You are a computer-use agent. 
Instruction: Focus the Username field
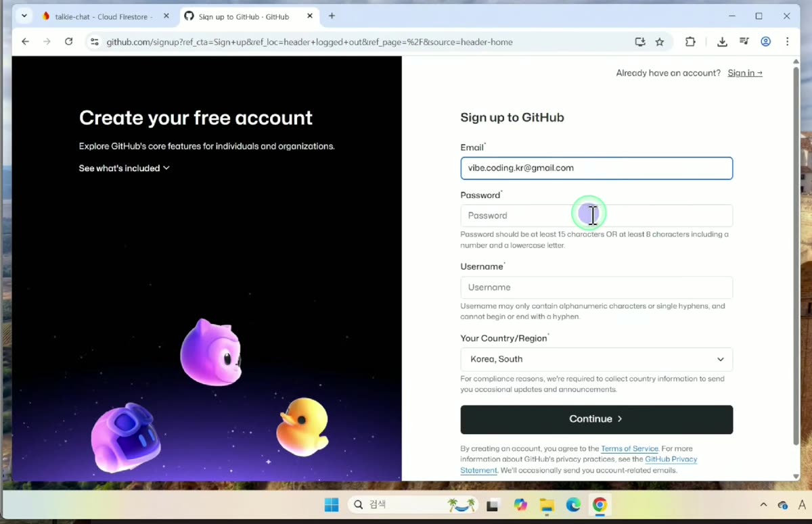tap(596, 287)
